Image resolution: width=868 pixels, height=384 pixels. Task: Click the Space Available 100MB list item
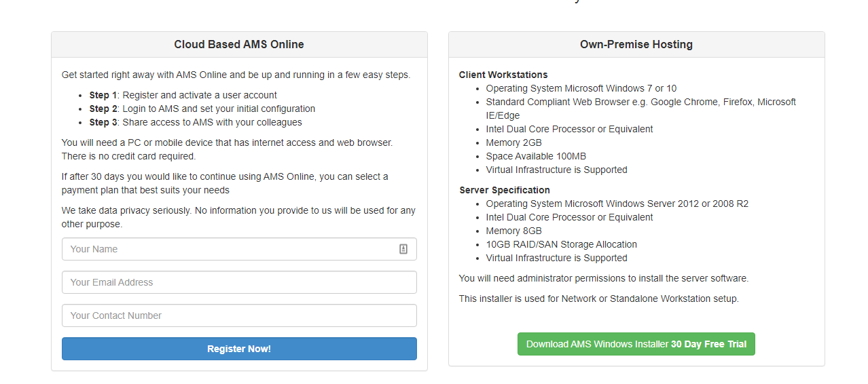click(536, 156)
